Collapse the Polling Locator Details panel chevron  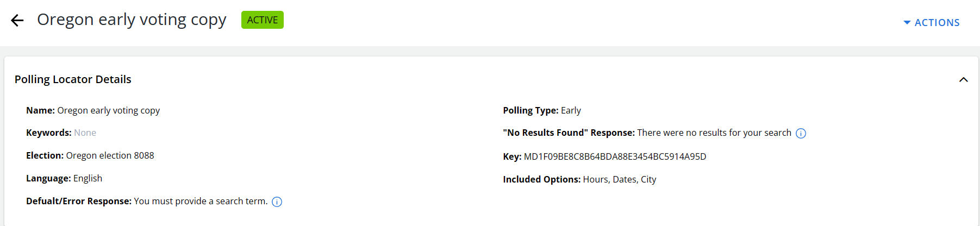(x=963, y=80)
